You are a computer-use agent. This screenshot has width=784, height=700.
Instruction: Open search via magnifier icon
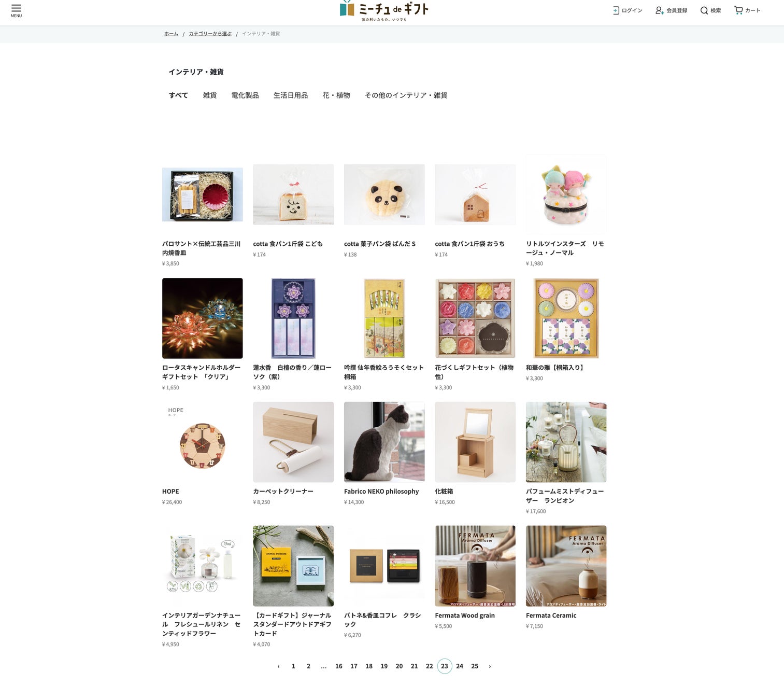pyautogui.click(x=704, y=10)
